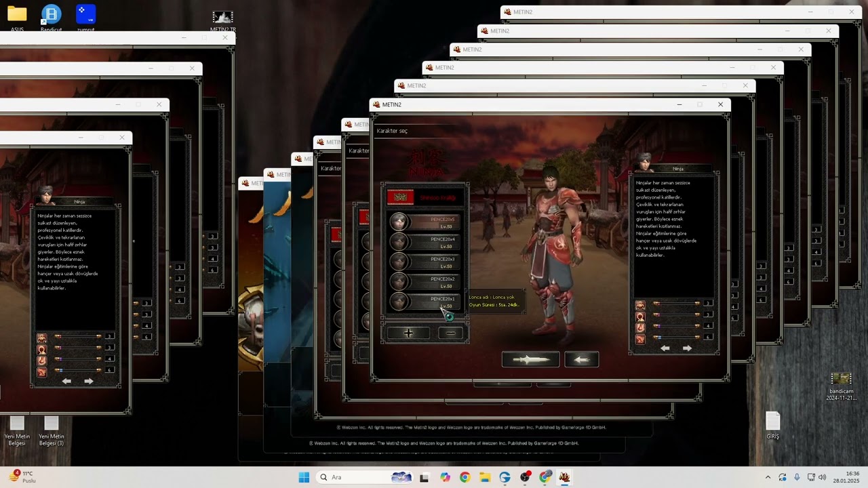The height and width of the screenshot is (488, 868).
Task: Adjust top stat slider in front window
Action: click(676, 304)
